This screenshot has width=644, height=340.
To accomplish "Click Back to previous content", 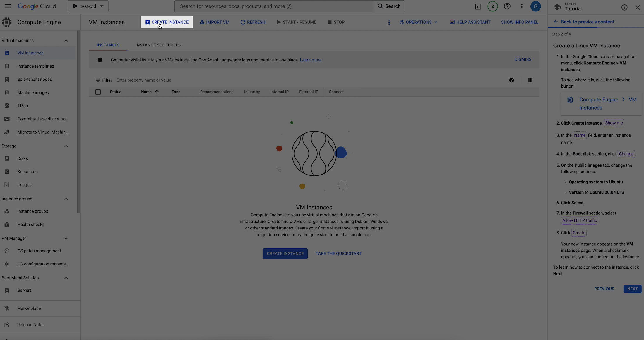I will point(584,22).
